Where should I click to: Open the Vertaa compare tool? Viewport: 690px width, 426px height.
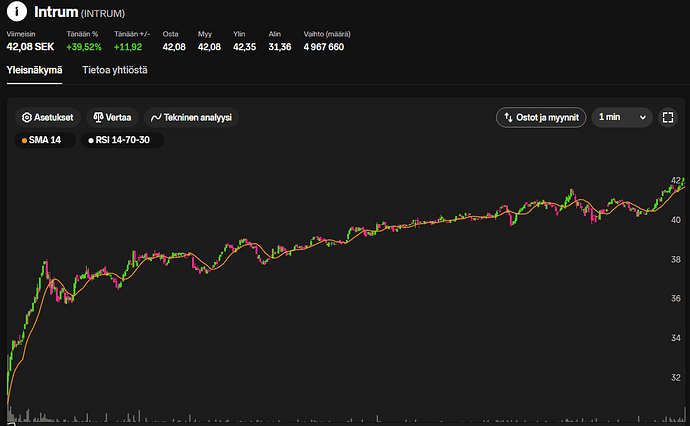[x=112, y=118]
